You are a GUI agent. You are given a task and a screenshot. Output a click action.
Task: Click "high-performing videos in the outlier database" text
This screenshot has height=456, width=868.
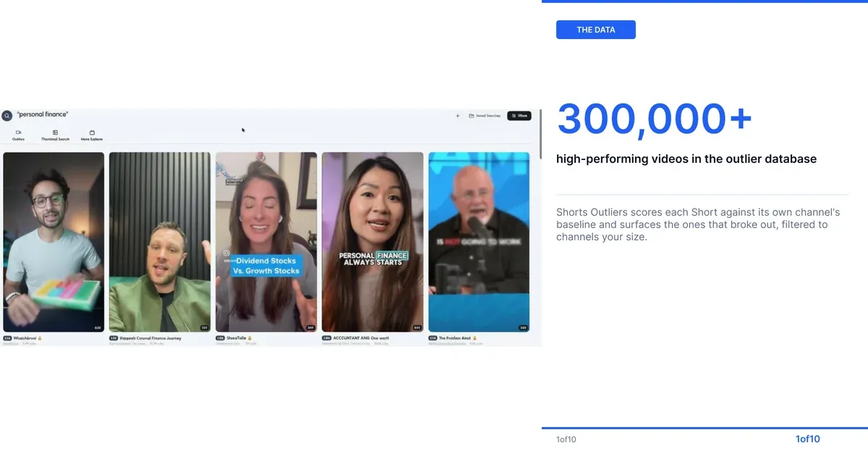pyautogui.click(x=686, y=159)
